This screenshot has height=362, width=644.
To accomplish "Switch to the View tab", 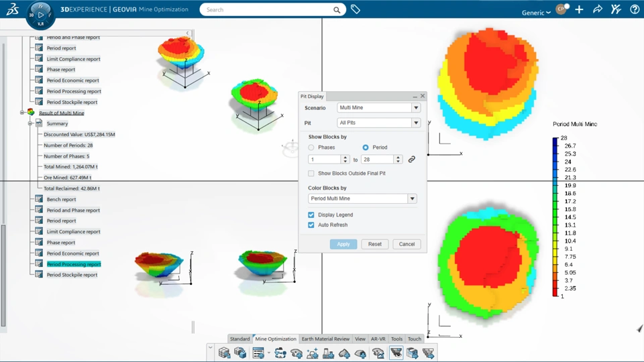I will pos(360,339).
